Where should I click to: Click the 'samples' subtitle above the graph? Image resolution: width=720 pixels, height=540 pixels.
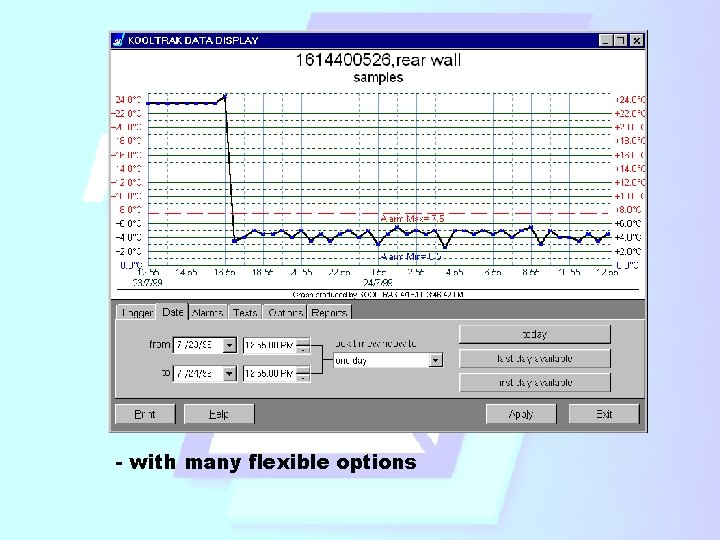pos(378,78)
